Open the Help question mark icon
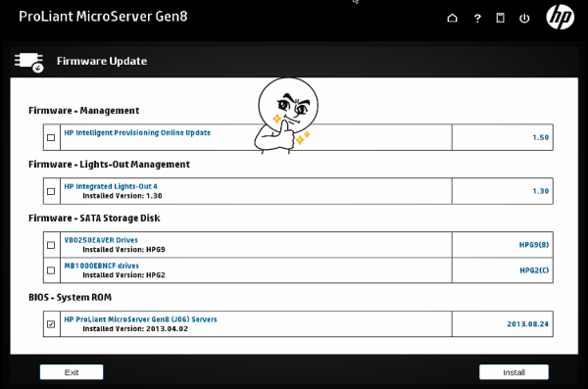588x389 pixels. pos(477,18)
